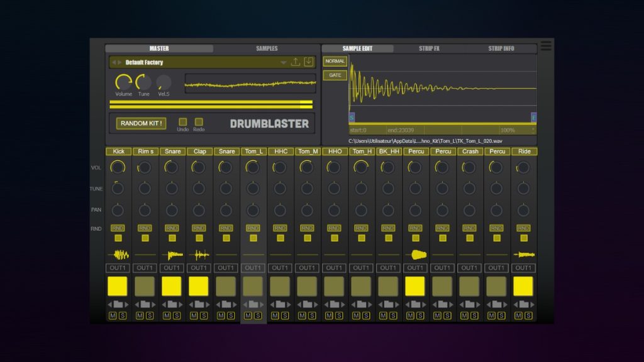Trigger the Kick pad
The image size is (644, 362).
pyautogui.click(x=118, y=286)
